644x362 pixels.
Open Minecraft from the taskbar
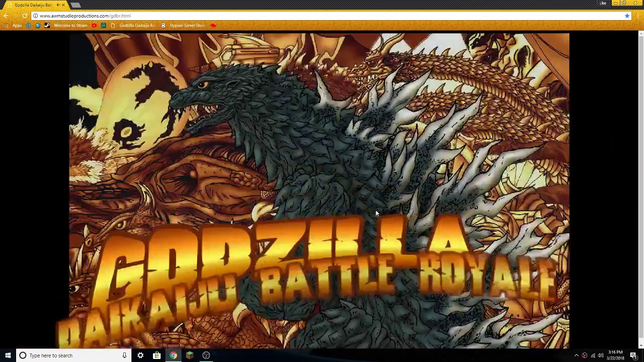tap(190, 355)
